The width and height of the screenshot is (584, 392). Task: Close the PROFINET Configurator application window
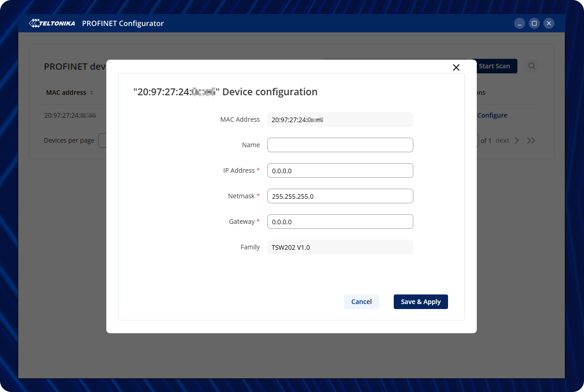(x=549, y=23)
